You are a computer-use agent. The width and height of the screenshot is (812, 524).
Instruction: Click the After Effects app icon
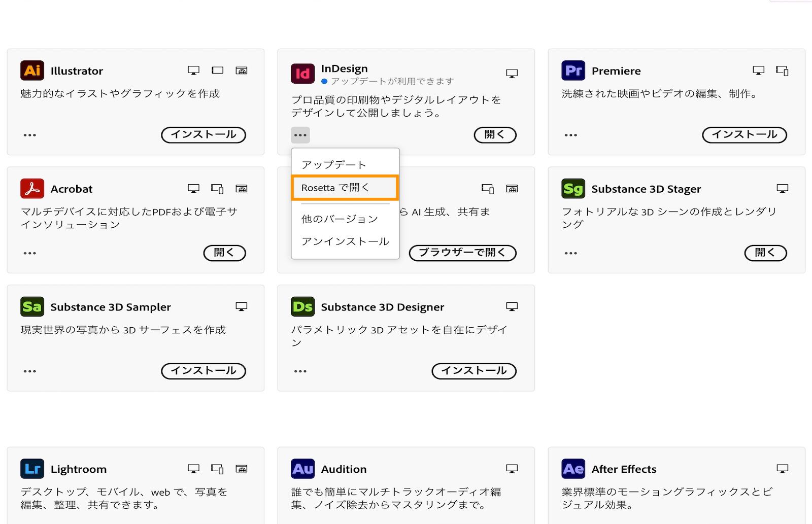pyautogui.click(x=573, y=469)
